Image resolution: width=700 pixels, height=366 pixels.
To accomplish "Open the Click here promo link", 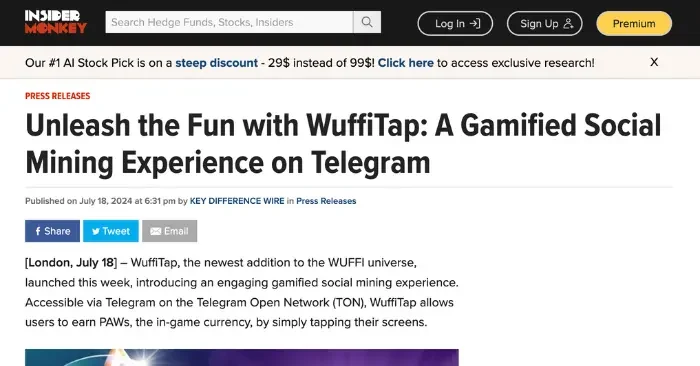I will tap(405, 63).
